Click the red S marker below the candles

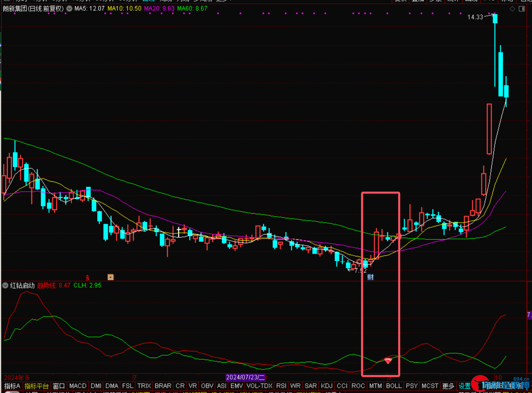tap(87, 278)
